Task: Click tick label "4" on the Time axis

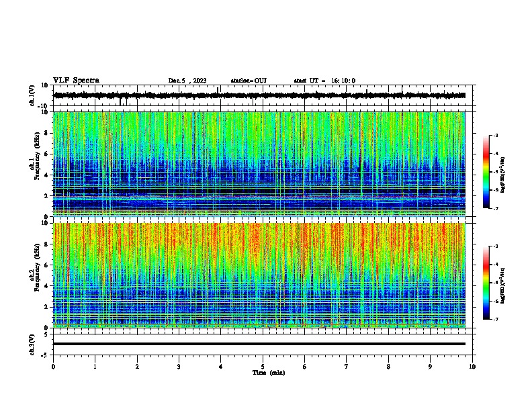Action: point(221,367)
